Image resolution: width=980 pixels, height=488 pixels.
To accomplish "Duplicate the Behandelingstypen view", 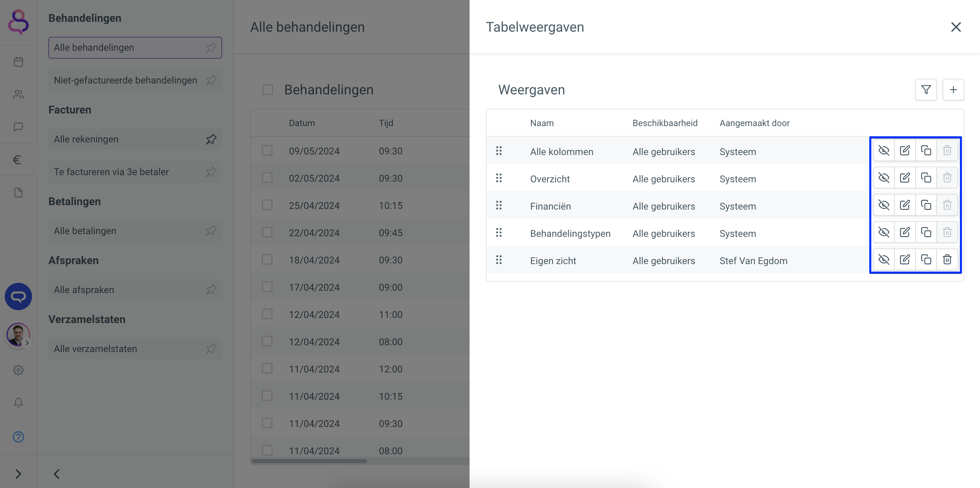I will tap(925, 232).
